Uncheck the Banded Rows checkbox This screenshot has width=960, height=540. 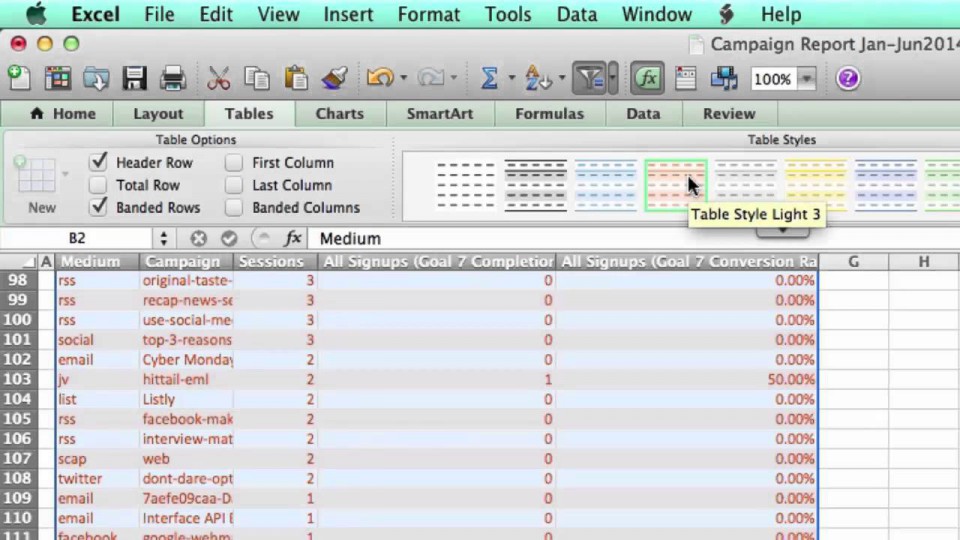[x=98, y=207]
